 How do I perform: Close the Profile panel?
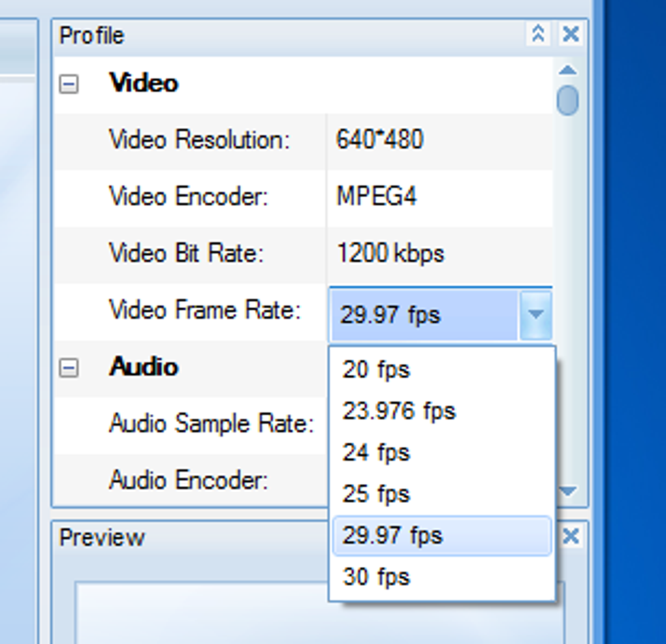(571, 33)
